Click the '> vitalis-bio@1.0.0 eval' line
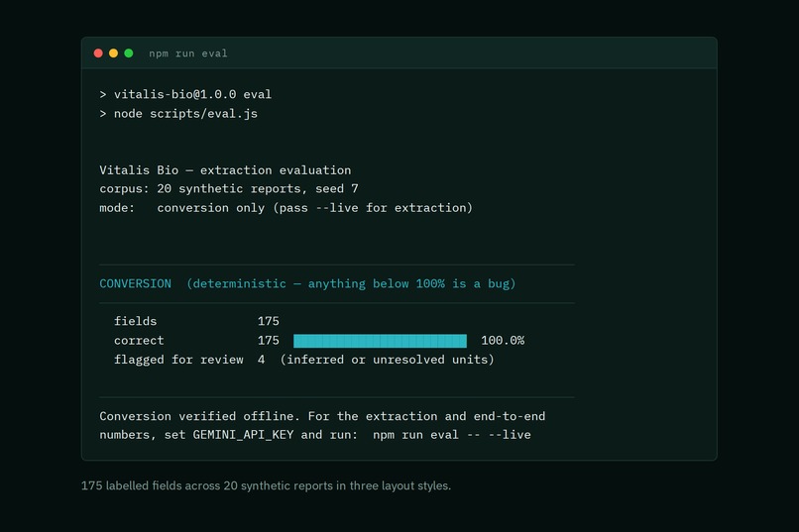This screenshot has height=532, width=799. (x=185, y=95)
